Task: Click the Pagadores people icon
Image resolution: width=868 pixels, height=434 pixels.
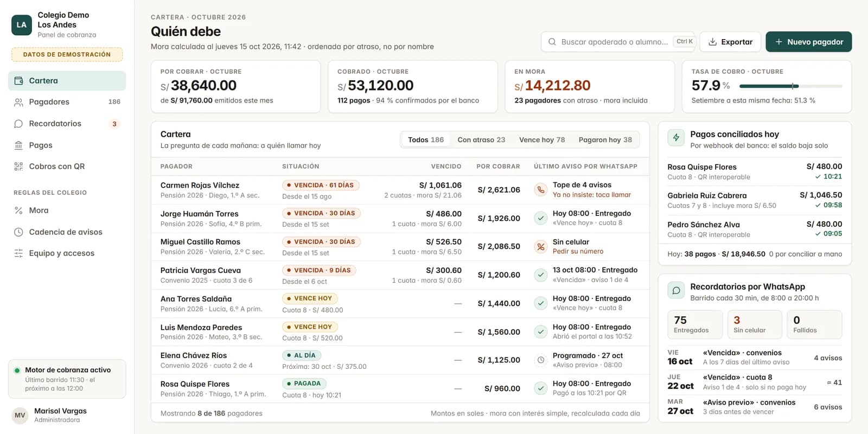Action: point(18,102)
